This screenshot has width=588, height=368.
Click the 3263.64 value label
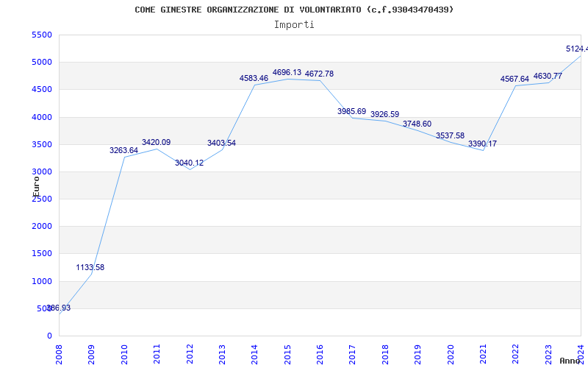123,150
